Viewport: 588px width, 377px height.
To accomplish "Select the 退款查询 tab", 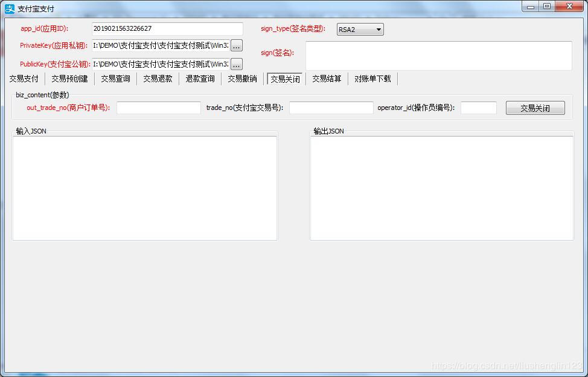I will pos(200,79).
